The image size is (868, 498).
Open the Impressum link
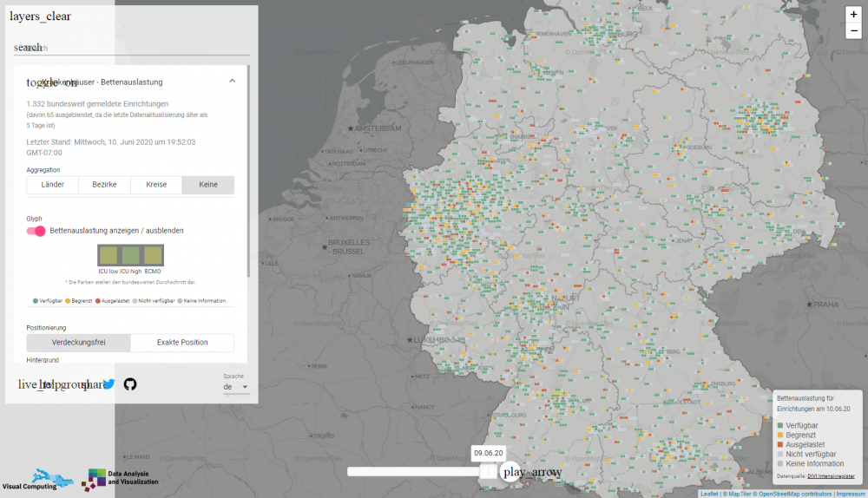coord(851,494)
